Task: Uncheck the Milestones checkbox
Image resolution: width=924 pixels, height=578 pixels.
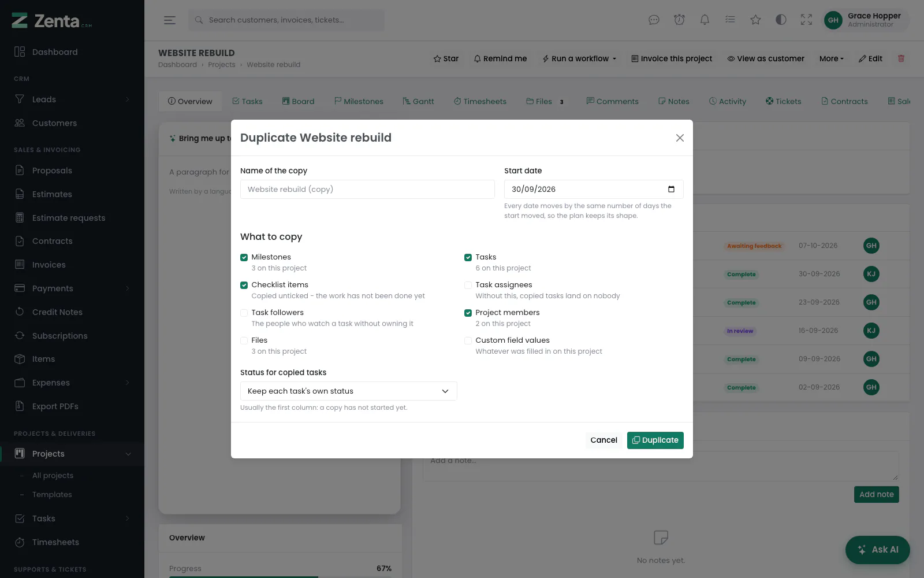Action: (244, 257)
